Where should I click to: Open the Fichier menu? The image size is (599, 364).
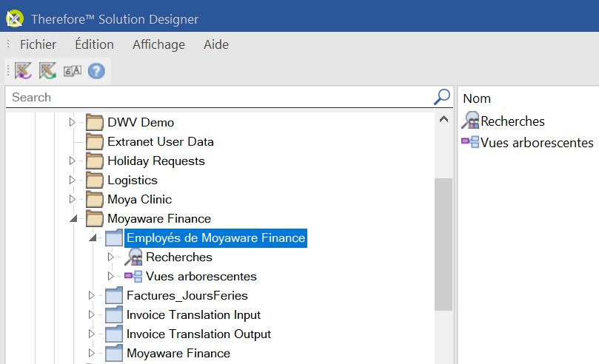(38, 44)
